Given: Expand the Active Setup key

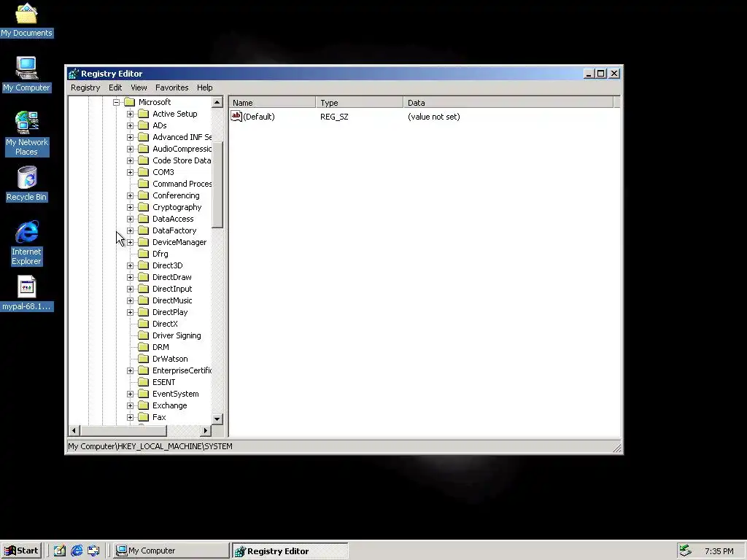Looking at the screenshot, I should tap(130, 114).
